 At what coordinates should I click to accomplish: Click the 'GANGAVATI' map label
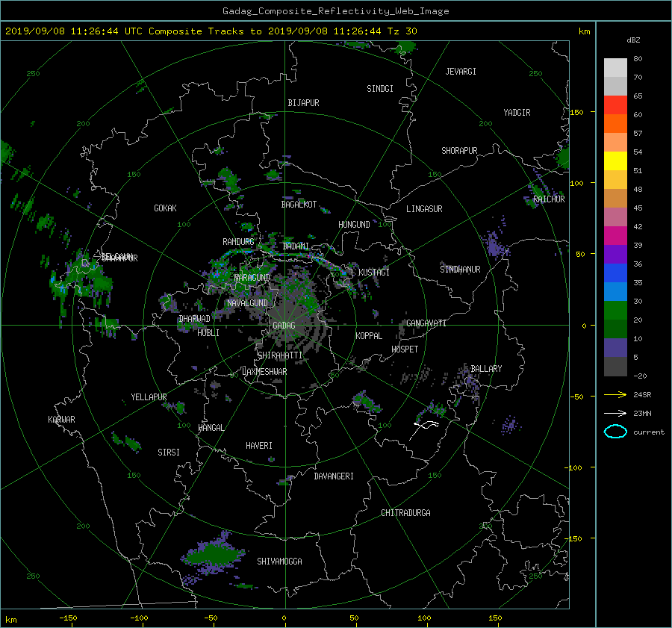click(x=426, y=323)
